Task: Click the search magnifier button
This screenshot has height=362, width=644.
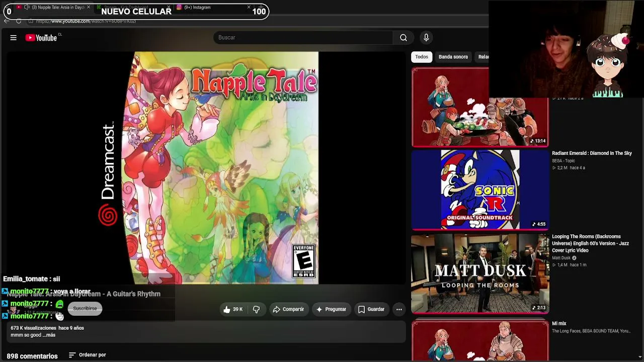Action: click(x=404, y=38)
